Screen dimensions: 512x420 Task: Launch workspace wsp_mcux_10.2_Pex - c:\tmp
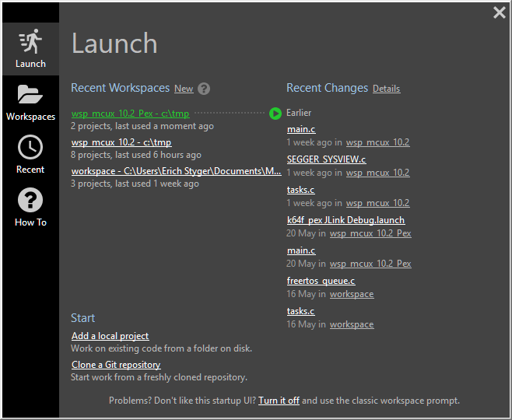[130, 114]
